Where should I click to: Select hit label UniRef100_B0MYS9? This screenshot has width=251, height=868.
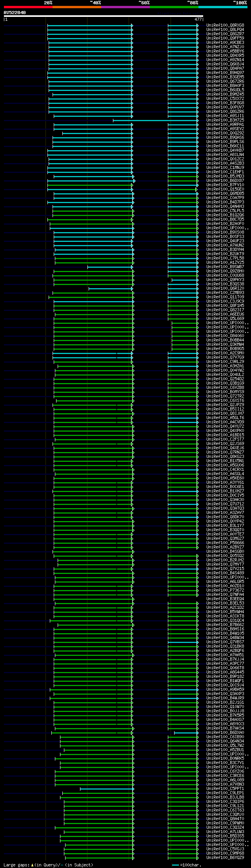point(225,392)
